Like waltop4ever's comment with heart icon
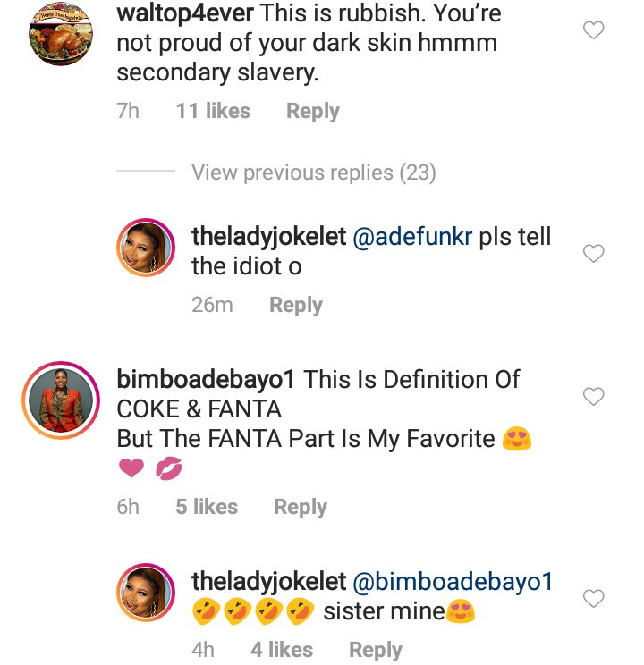The width and height of the screenshot is (644, 665). [593, 31]
